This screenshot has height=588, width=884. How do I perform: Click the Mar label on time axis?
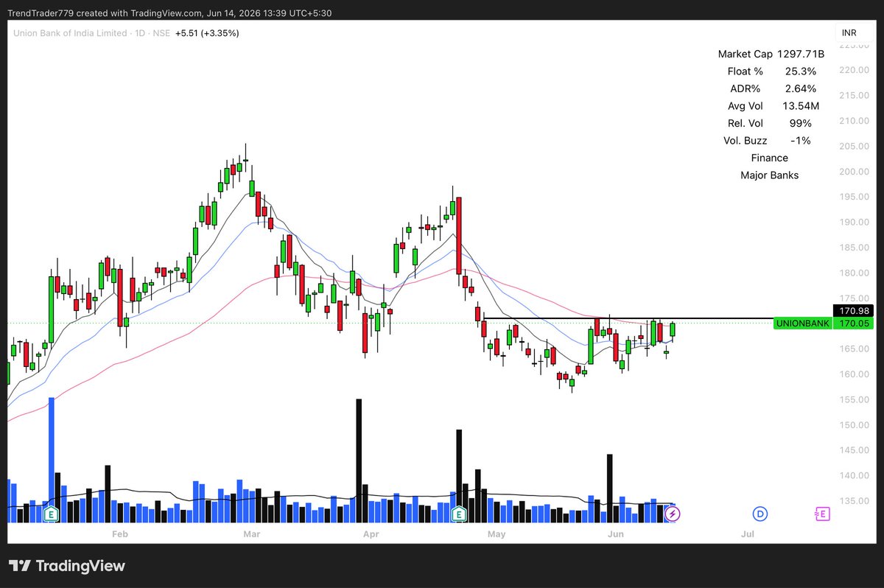[252, 533]
